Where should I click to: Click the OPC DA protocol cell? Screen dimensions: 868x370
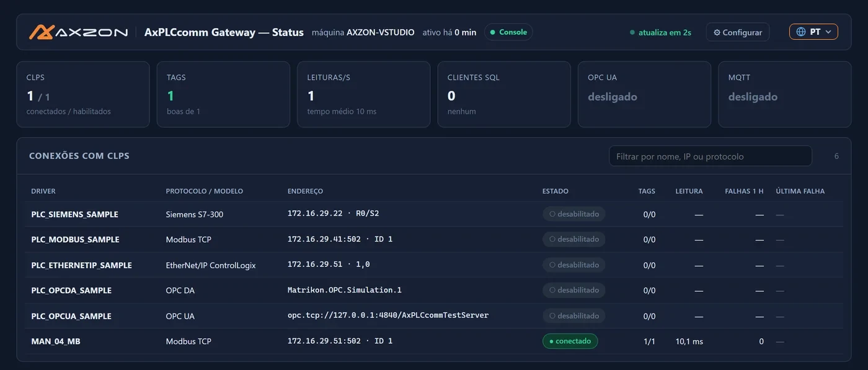[x=180, y=291]
